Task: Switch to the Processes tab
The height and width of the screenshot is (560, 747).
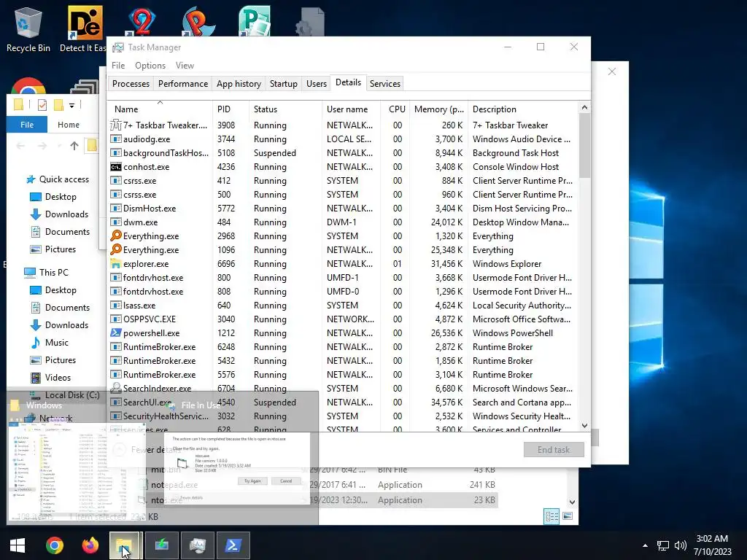Action: 131,84
